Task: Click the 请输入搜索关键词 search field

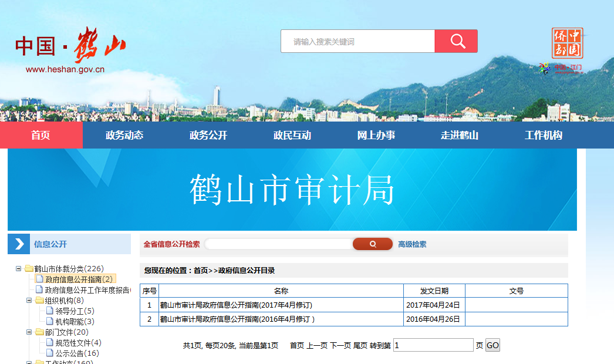Action: coord(357,42)
